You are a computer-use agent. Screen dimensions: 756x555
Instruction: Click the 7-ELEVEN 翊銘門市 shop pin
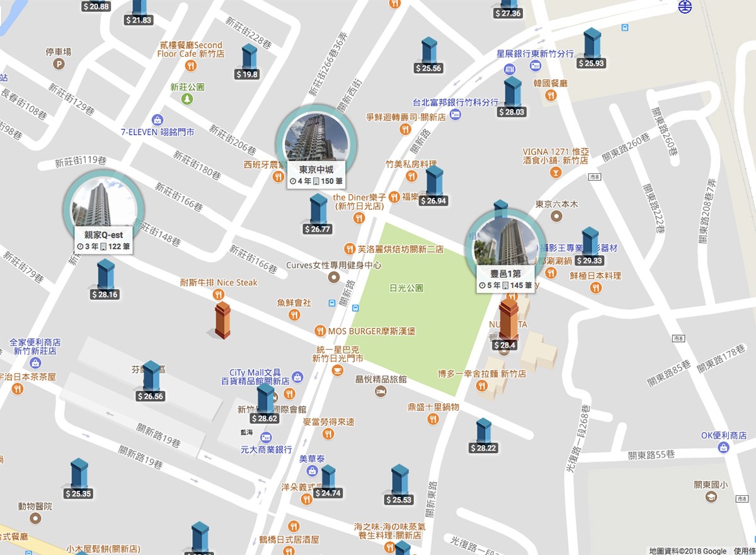(x=157, y=119)
